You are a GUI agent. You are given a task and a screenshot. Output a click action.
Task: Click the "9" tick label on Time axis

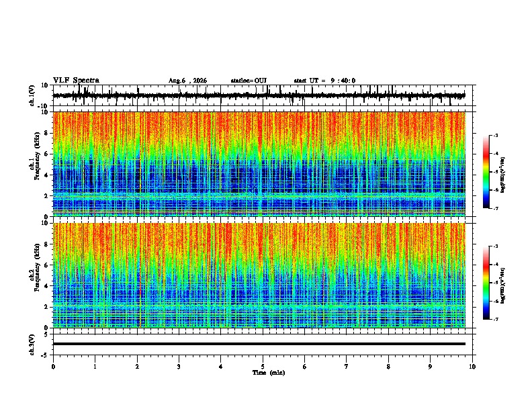pyautogui.click(x=430, y=367)
